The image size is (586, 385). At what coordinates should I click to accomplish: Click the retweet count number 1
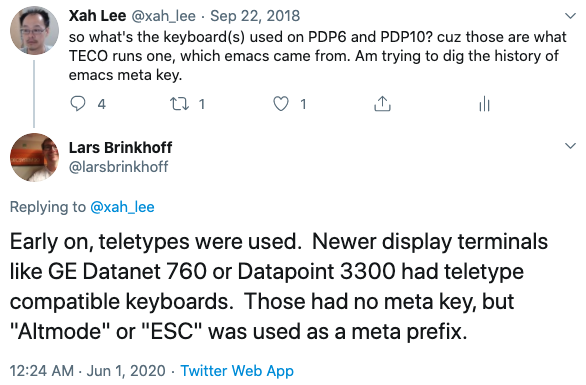coord(202,104)
